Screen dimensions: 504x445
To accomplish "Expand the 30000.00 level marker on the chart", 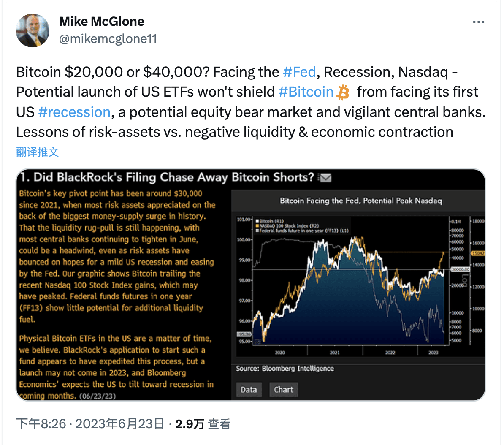I will pyautogui.click(x=460, y=269).
